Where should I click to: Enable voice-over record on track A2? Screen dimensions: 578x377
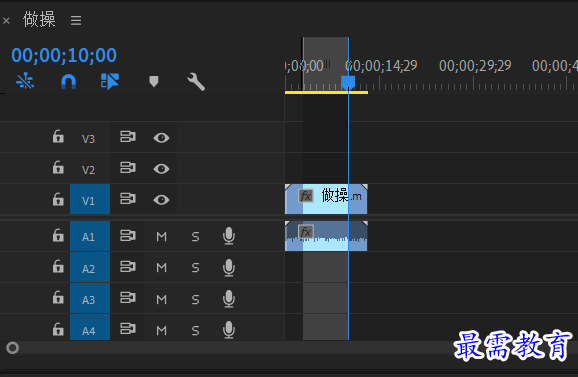pyautogui.click(x=229, y=268)
